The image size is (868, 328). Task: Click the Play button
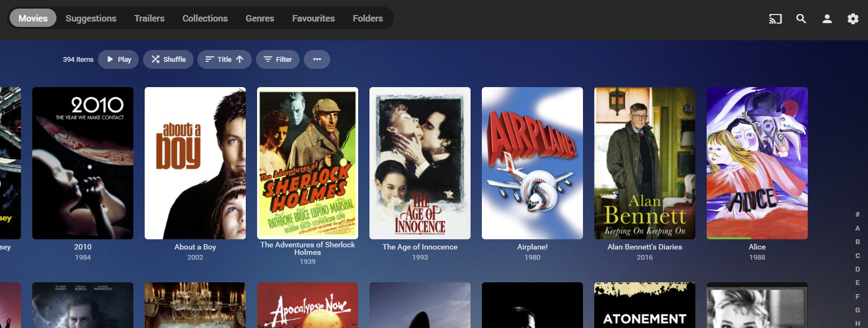[119, 59]
